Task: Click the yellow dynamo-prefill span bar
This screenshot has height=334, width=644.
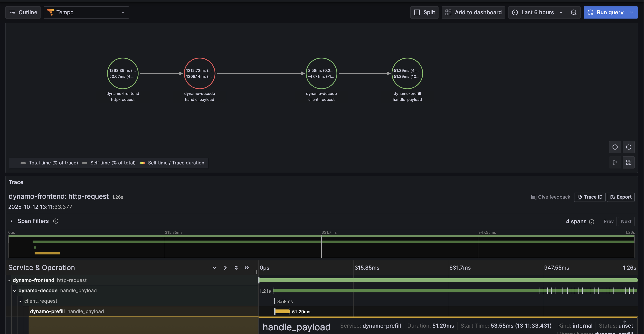Action: [282, 312]
